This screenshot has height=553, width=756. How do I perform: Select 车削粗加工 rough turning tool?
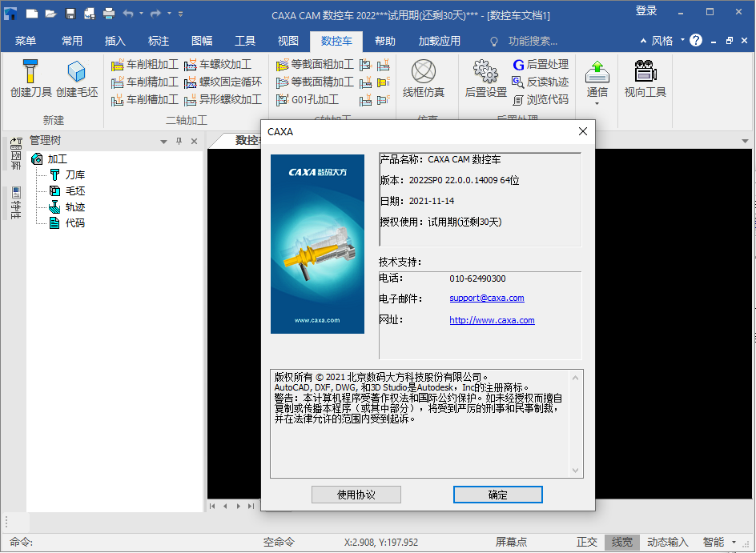coord(145,65)
